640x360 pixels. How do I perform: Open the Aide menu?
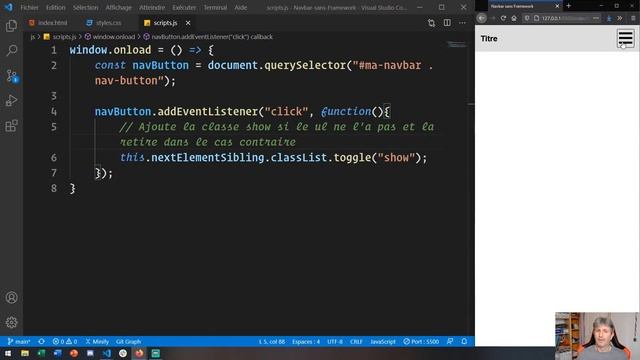pos(240,7)
